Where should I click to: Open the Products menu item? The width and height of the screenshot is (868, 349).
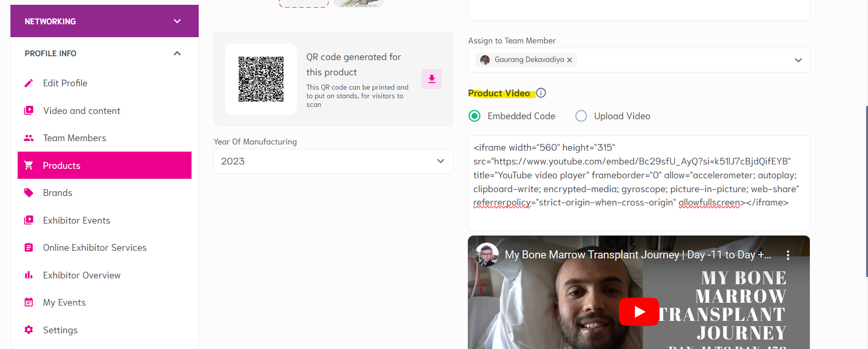(104, 165)
